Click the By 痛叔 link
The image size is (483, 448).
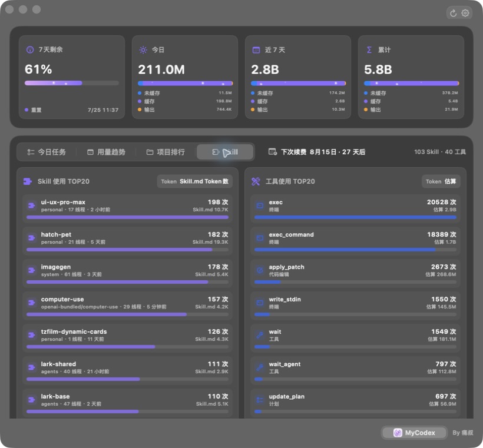click(x=462, y=433)
